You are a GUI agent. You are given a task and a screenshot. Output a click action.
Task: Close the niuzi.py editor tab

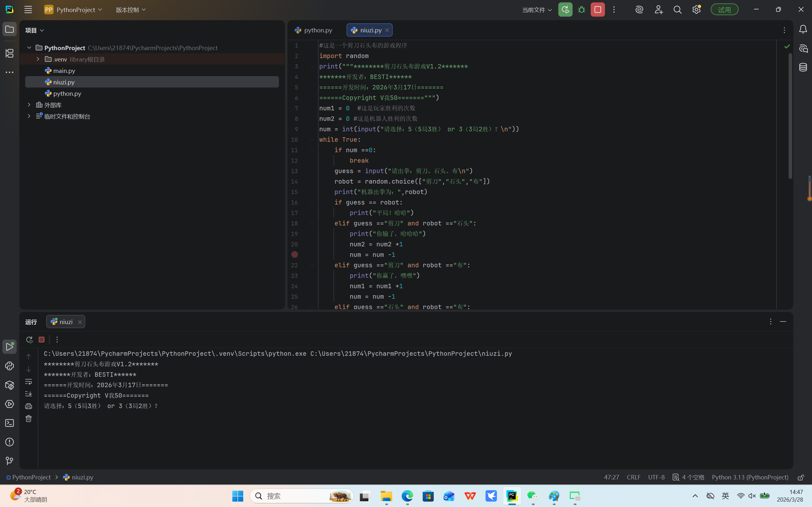387,30
